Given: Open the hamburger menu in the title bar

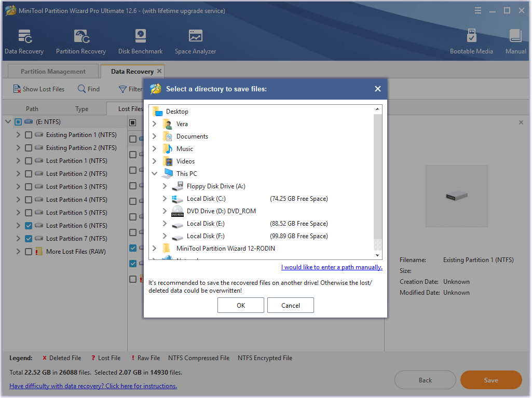Looking at the screenshot, I should tap(478, 10).
